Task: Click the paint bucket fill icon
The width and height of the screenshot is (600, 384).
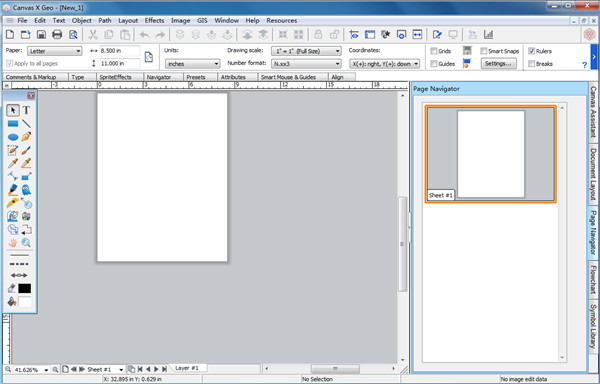Action: [12, 302]
